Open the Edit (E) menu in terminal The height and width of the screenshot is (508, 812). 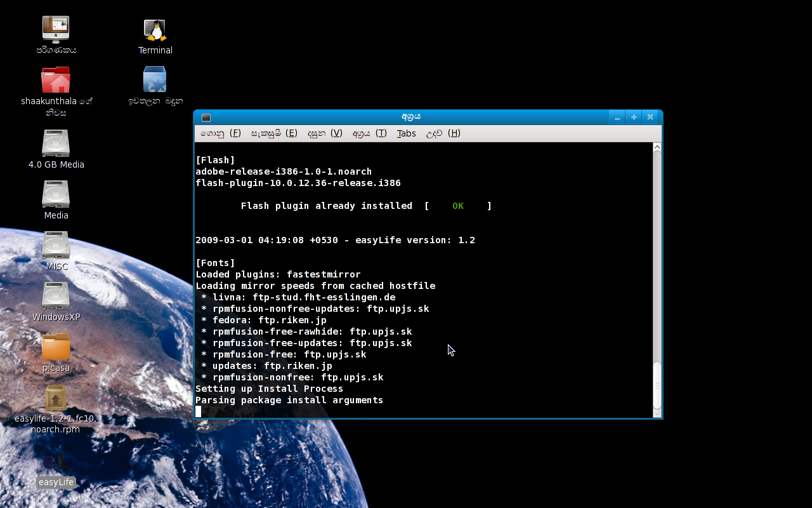point(274,133)
